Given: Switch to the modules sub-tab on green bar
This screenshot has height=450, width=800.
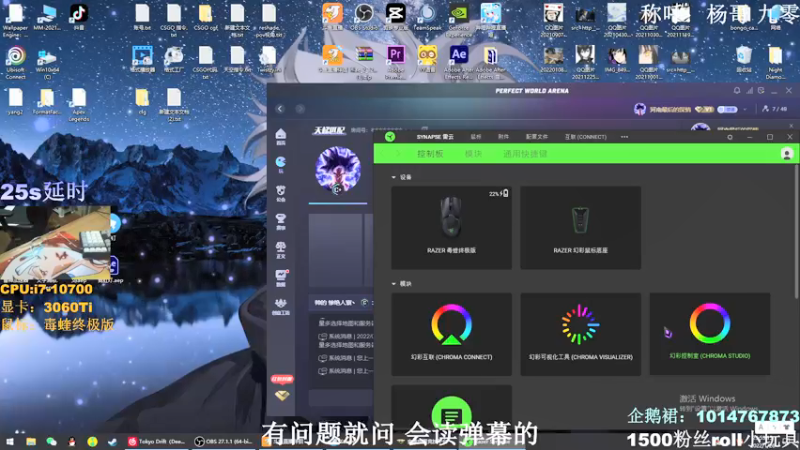Looking at the screenshot, I should click(473, 154).
